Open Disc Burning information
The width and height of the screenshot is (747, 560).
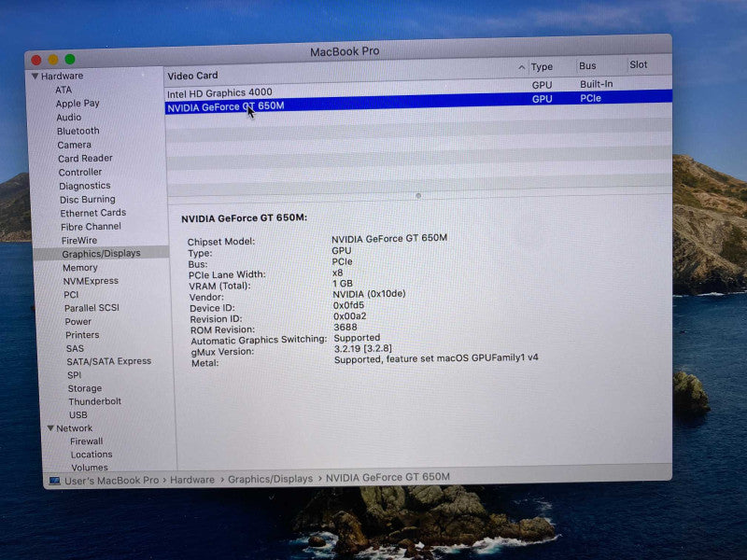tap(87, 199)
